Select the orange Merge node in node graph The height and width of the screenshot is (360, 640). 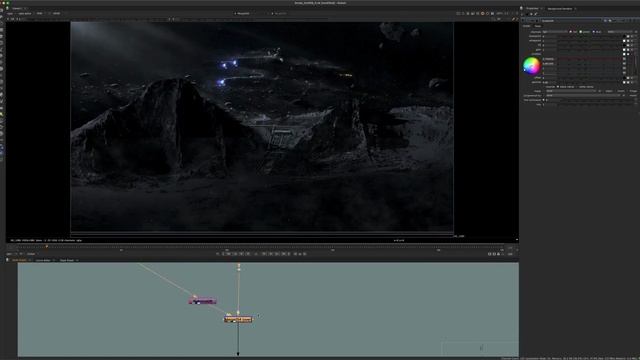click(x=238, y=319)
